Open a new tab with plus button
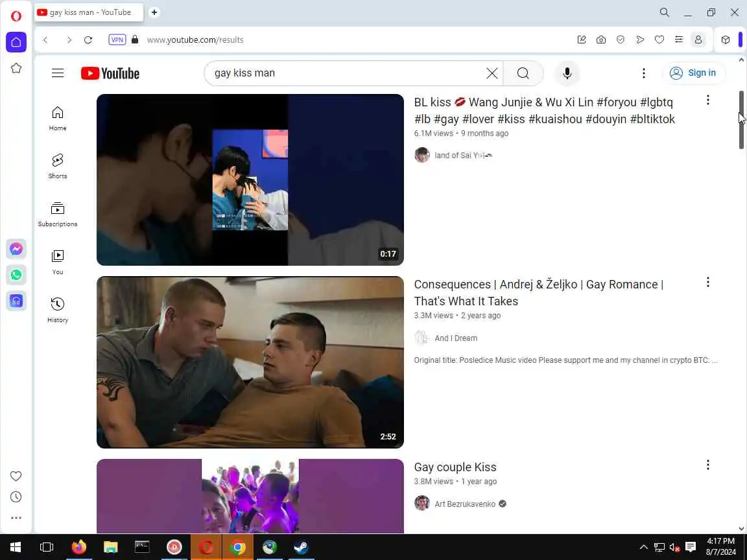The width and height of the screenshot is (747, 560). coord(154,12)
